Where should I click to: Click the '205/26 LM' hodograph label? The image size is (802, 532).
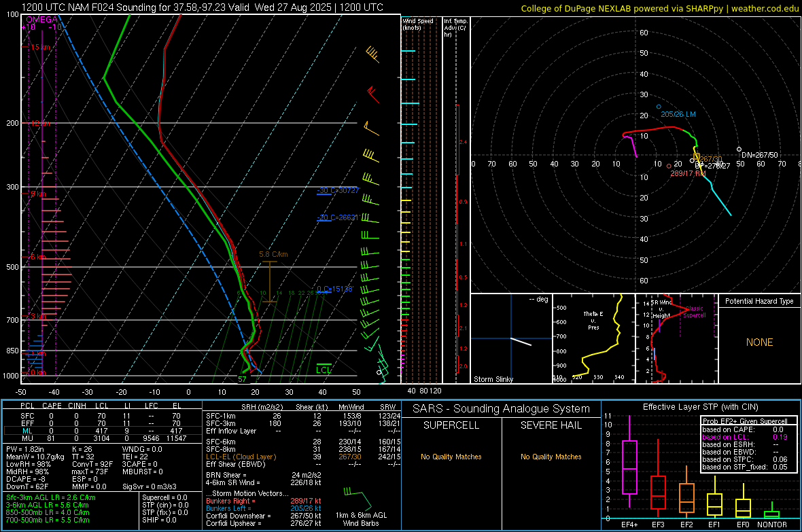(678, 114)
